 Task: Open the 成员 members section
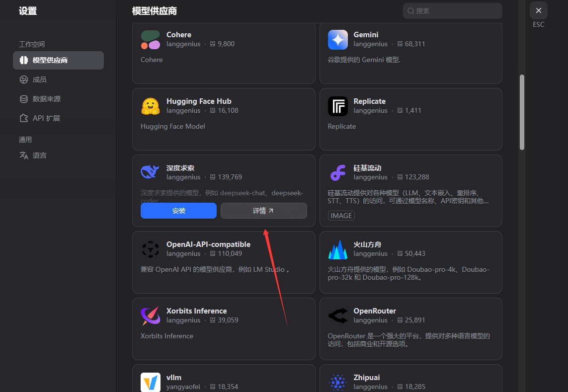coord(39,79)
